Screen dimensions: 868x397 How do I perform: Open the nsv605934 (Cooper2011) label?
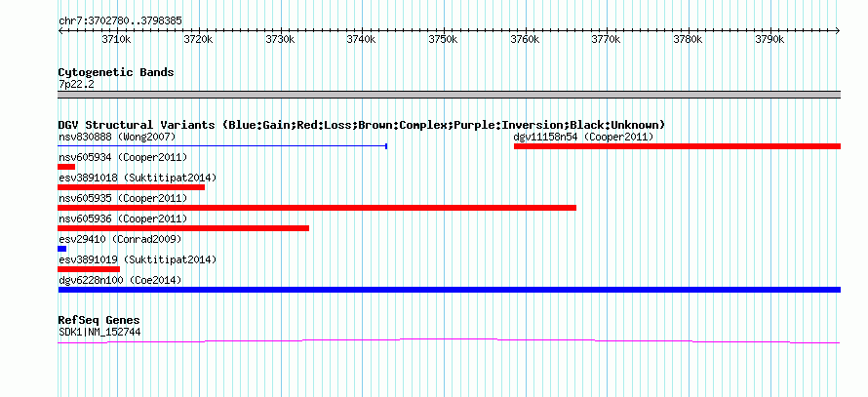tap(123, 157)
